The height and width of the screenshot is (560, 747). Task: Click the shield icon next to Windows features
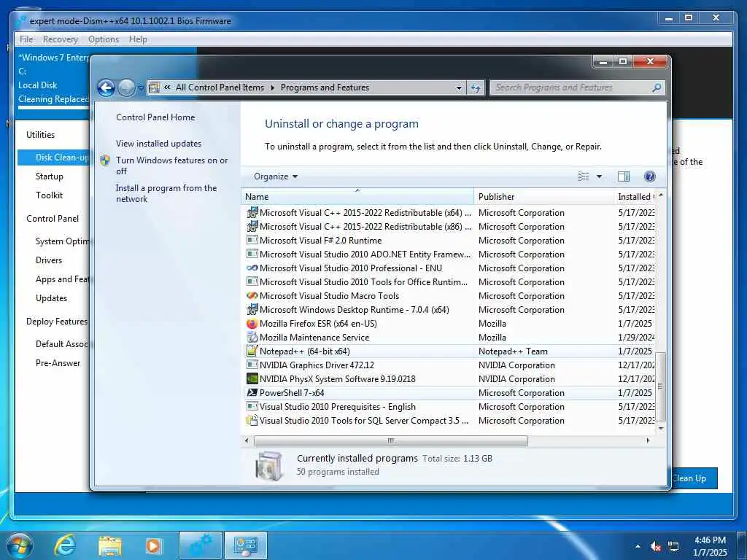pyautogui.click(x=105, y=160)
